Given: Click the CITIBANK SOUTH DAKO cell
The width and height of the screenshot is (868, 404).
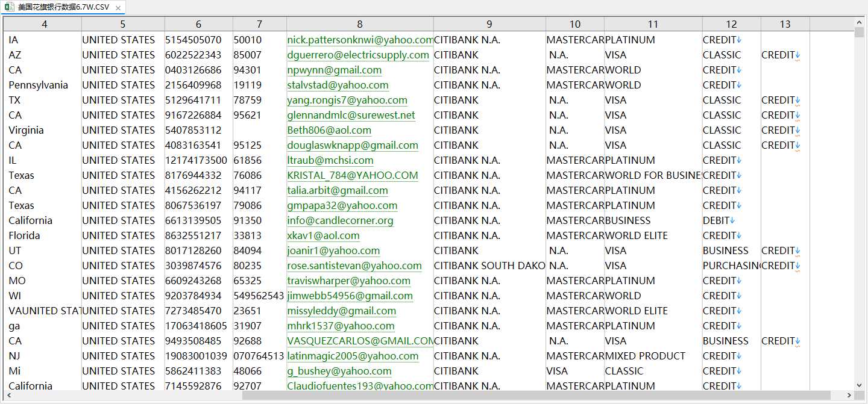Looking at the screenshot, I should [x=489, y=266].
